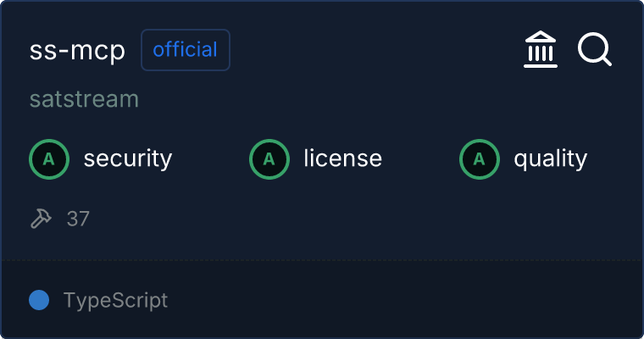Click empty footer area right of TypeScript
The height and width of the screenshot is (339, 644).
coord(407,300)
